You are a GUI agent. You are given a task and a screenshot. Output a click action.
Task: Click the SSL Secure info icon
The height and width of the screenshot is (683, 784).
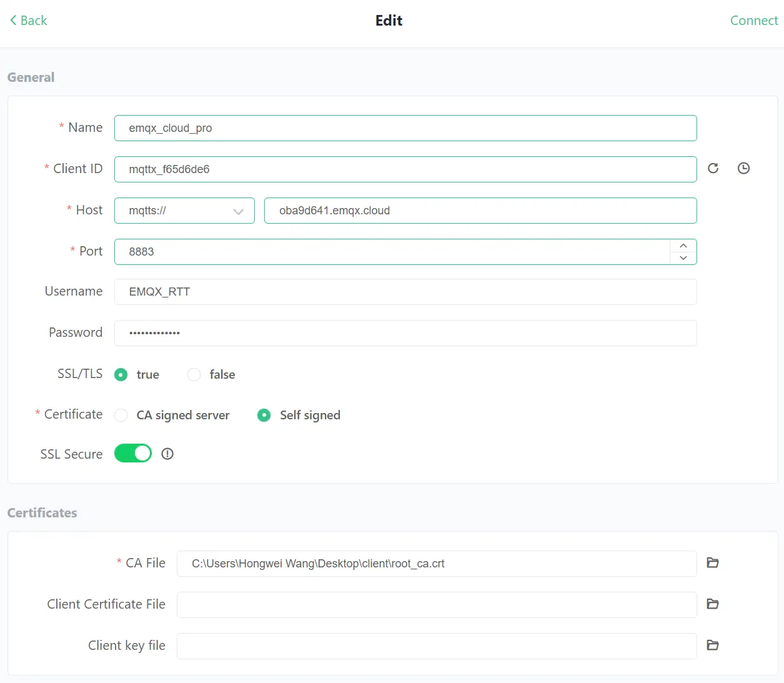(167, 454)
